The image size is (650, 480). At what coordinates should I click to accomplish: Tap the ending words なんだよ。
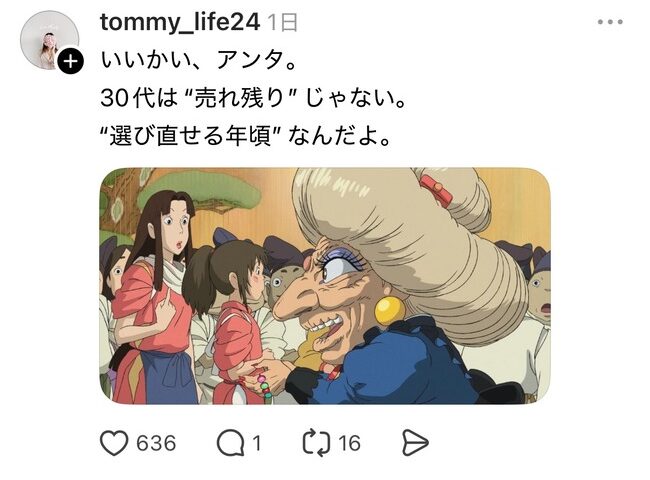pos(340,136)
